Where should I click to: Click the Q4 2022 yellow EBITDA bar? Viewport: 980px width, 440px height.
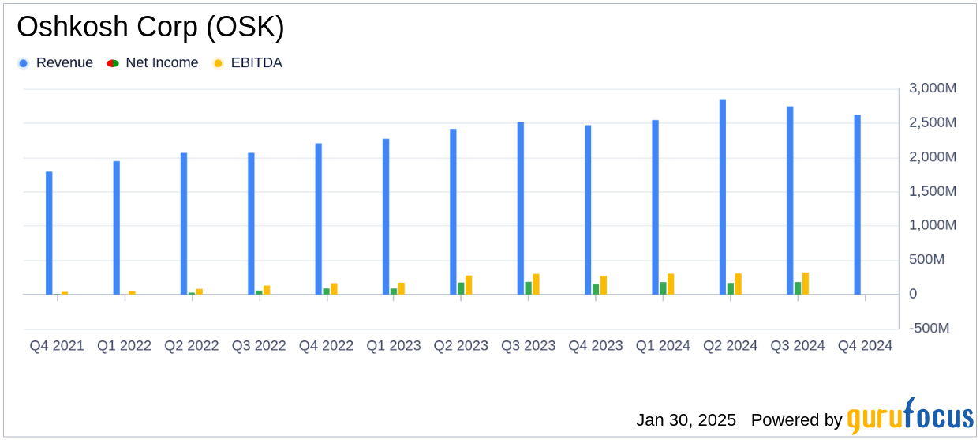(x=334, y=289)
